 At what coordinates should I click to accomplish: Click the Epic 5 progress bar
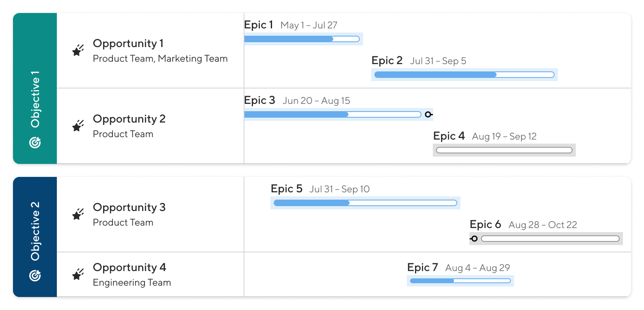365,203
